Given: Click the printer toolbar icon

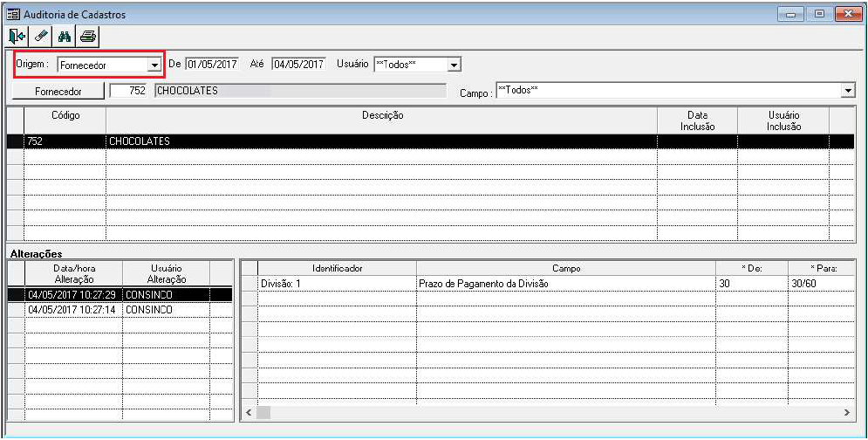Looking at the screenshot, I should point(88,37).
